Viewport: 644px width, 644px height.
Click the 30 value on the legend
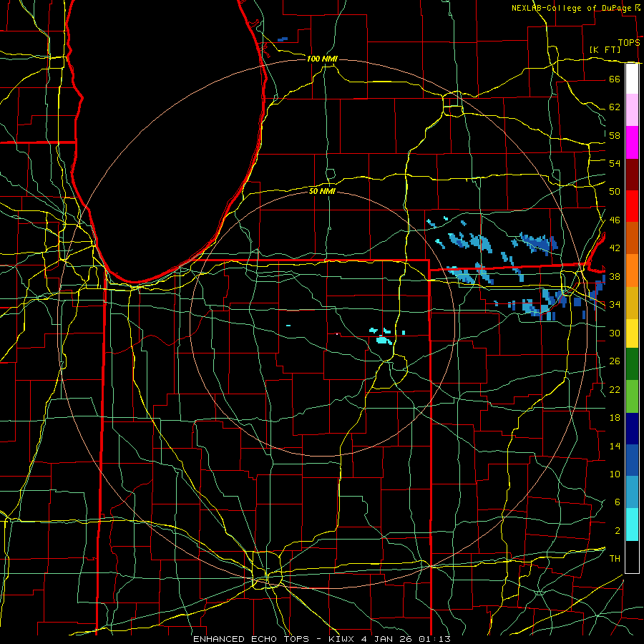coord(615,333)
